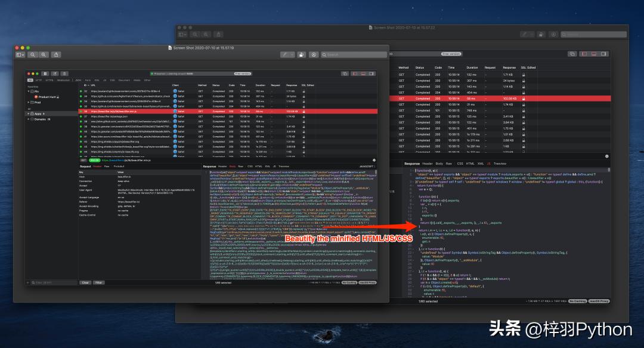The image size is (644, 348).
Task: Toggle macOS Proxy in front window status bar
Action: coord(367,282)
